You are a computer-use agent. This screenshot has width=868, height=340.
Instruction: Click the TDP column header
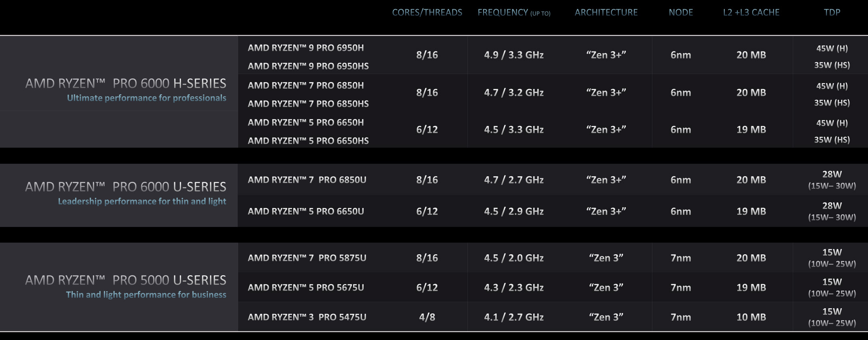click(x=832, y=12)
